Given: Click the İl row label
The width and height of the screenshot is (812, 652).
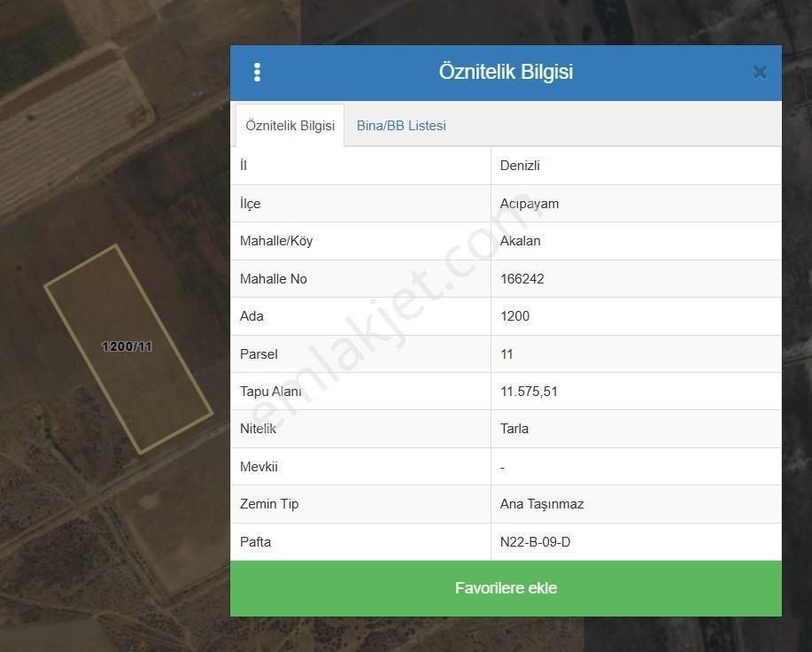Looking at the screenshot, I should (244, 166).
